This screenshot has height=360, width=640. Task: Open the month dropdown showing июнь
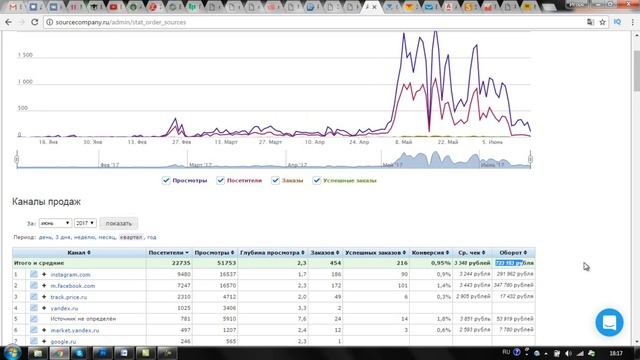tap(55, 223)
